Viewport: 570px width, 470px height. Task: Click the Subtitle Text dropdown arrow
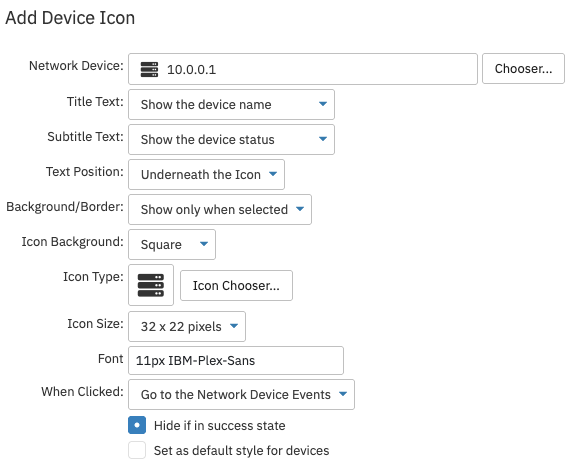tap(322, 139)
